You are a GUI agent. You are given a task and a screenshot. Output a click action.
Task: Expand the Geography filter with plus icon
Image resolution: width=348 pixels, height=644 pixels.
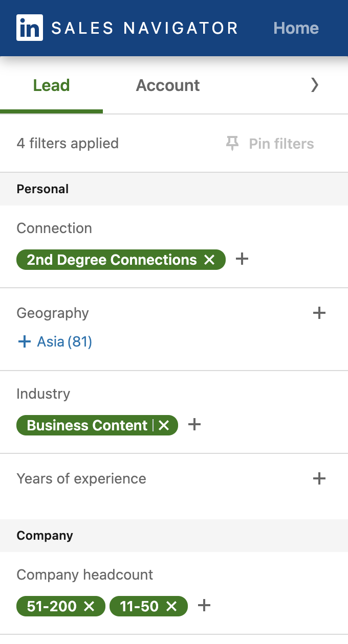(319, 313)
